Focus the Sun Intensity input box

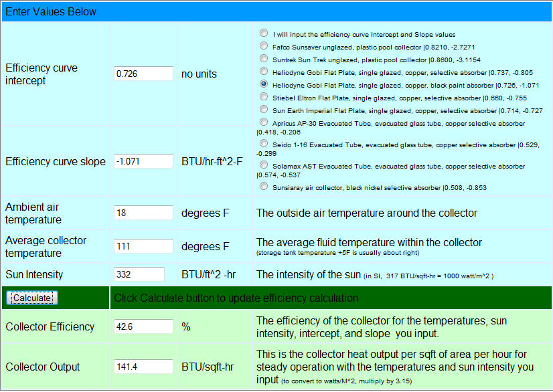point(139,274)
